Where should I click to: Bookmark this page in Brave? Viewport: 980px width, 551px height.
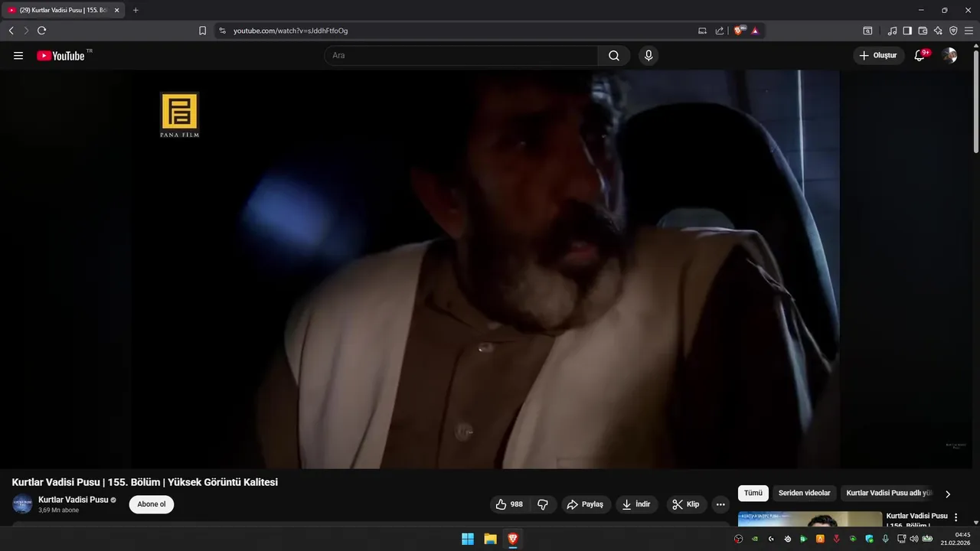pos(202,31)
